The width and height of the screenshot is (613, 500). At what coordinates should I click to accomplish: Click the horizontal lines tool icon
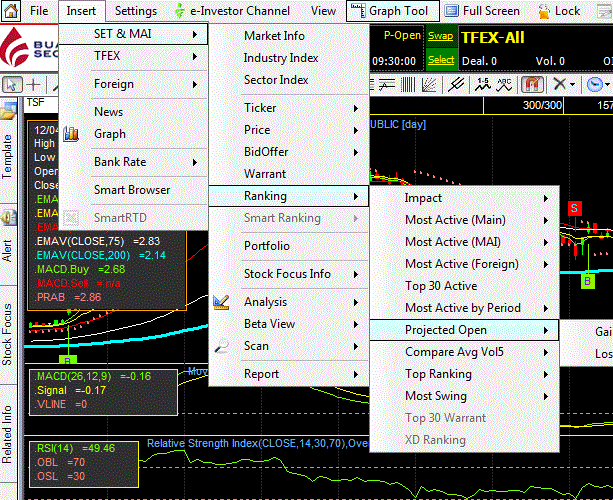[386, 84]
